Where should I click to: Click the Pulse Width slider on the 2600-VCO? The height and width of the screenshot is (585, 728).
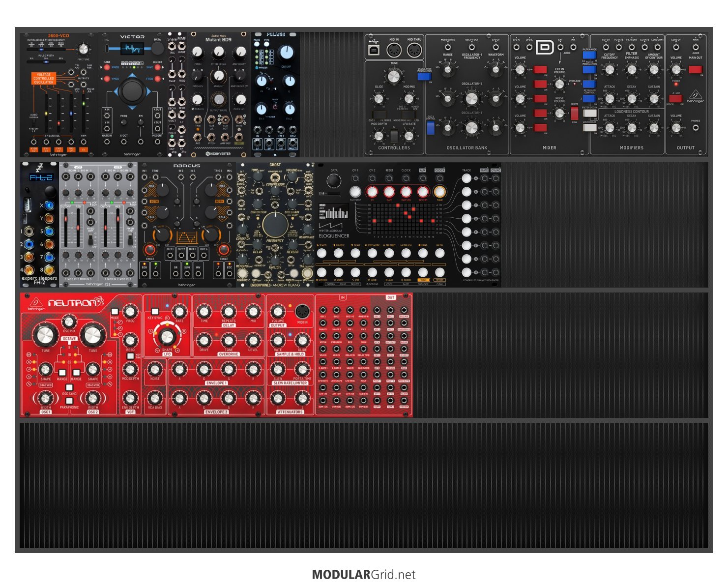click(x=47, y=61)
